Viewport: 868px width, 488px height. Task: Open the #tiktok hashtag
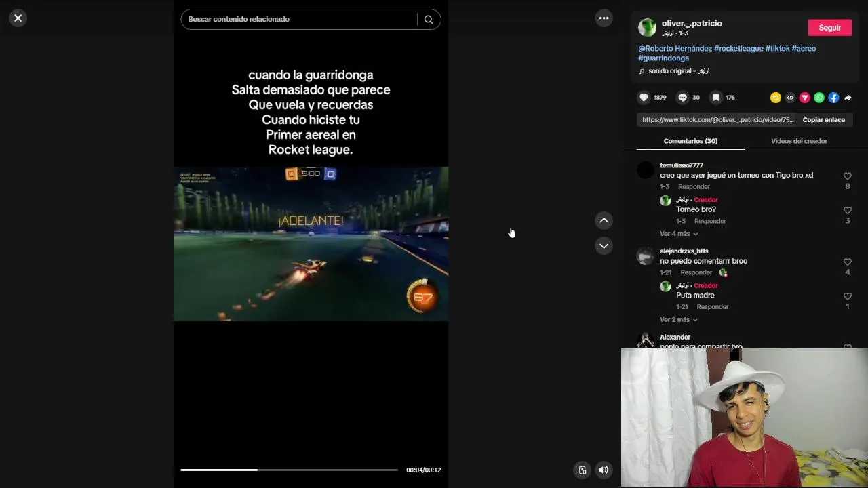pos(777,49)
